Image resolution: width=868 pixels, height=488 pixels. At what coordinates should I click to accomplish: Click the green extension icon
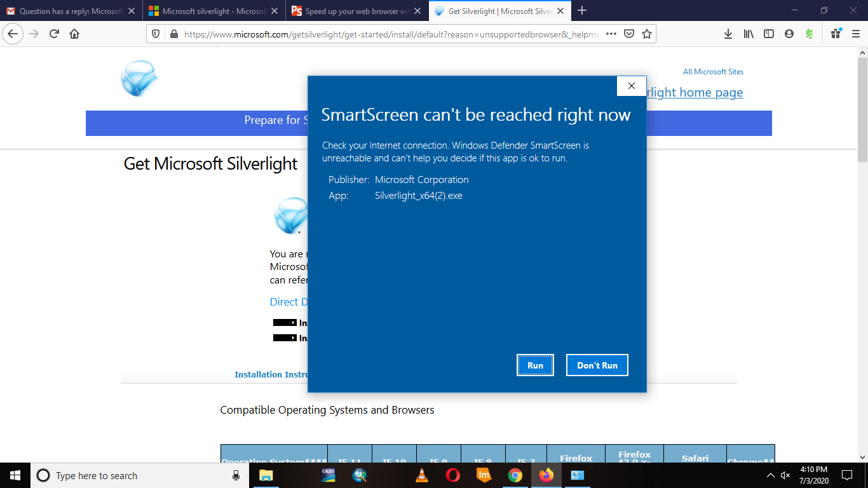tap(810, 34)
